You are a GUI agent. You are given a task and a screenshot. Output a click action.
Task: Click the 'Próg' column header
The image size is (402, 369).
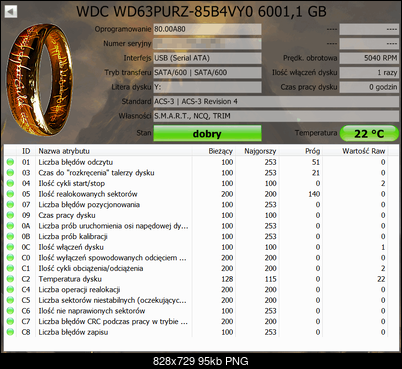[x=312, y=151]
